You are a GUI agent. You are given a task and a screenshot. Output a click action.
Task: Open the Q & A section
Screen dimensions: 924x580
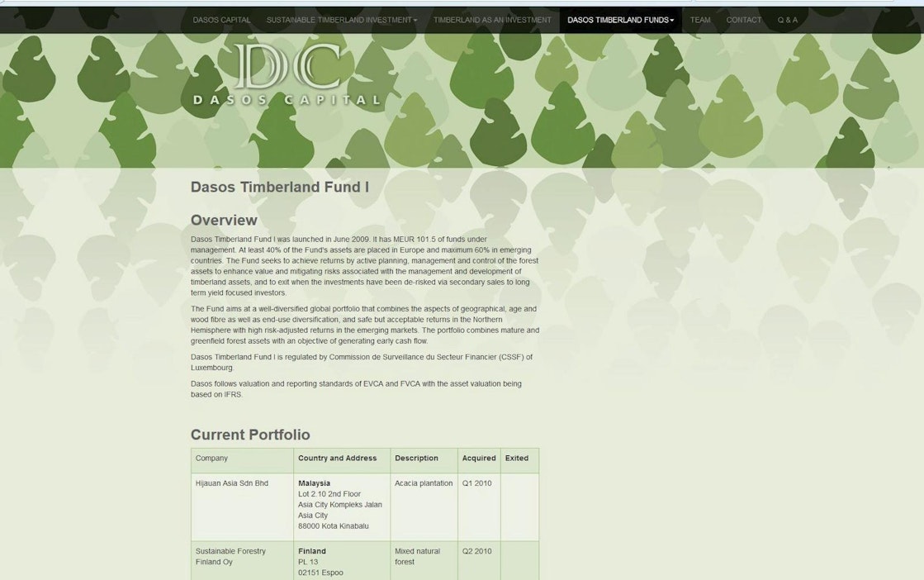[787, 20]
